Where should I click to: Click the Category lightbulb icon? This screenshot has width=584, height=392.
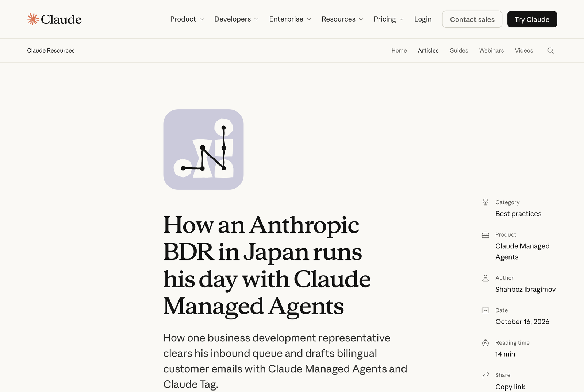(485, 202)
